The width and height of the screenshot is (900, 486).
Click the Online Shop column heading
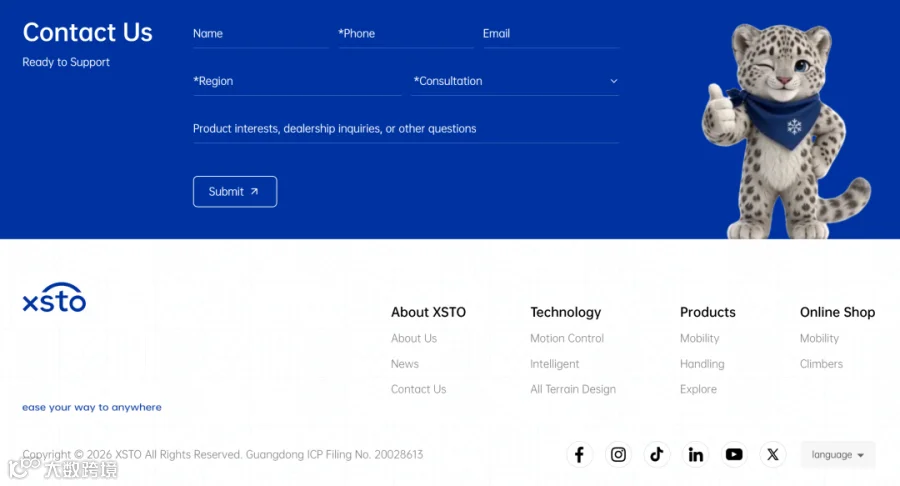point(837,312)
